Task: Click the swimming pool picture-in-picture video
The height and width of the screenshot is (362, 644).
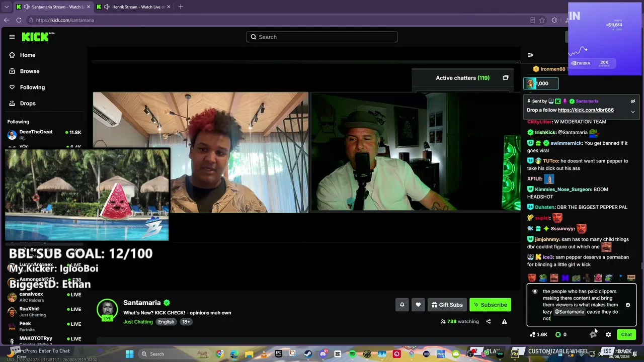Action: [87, 195]
